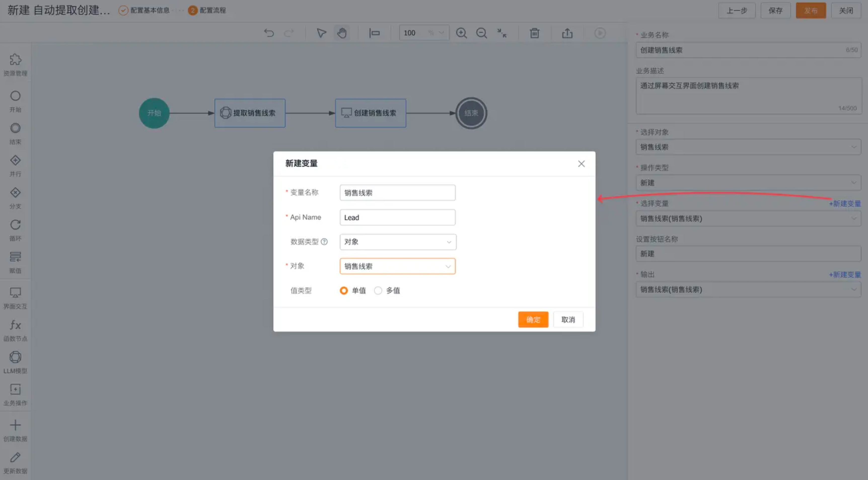Click the zoom in magnifier icon
The width and height of the screenshot is (868, 480).
tap(461, 33)
